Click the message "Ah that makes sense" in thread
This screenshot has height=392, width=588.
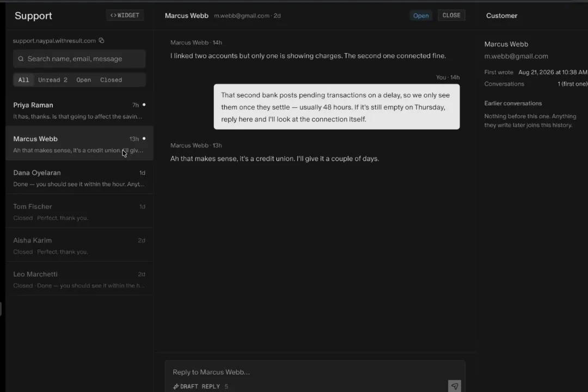coord(274,158)
